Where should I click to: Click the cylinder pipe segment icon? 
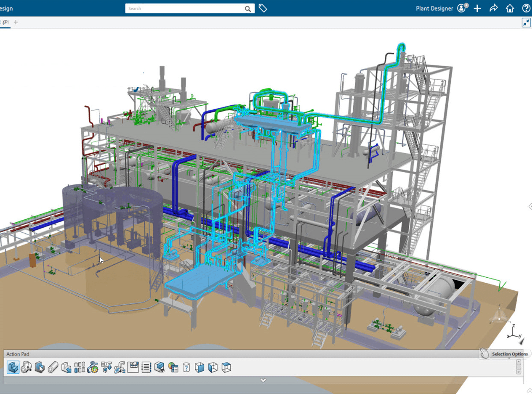[52, 368]
